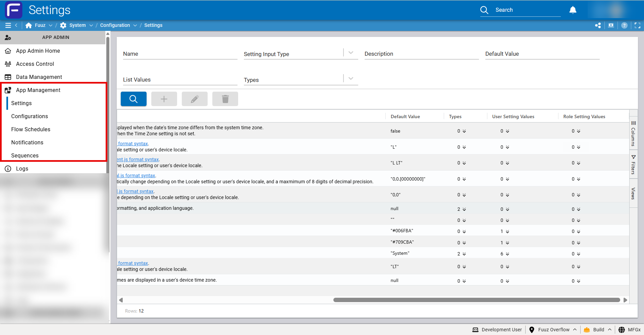Viewport: 644px width, 335px height.
Task: Open Notifications in the sidebar
Action: [x=27, y=142]
